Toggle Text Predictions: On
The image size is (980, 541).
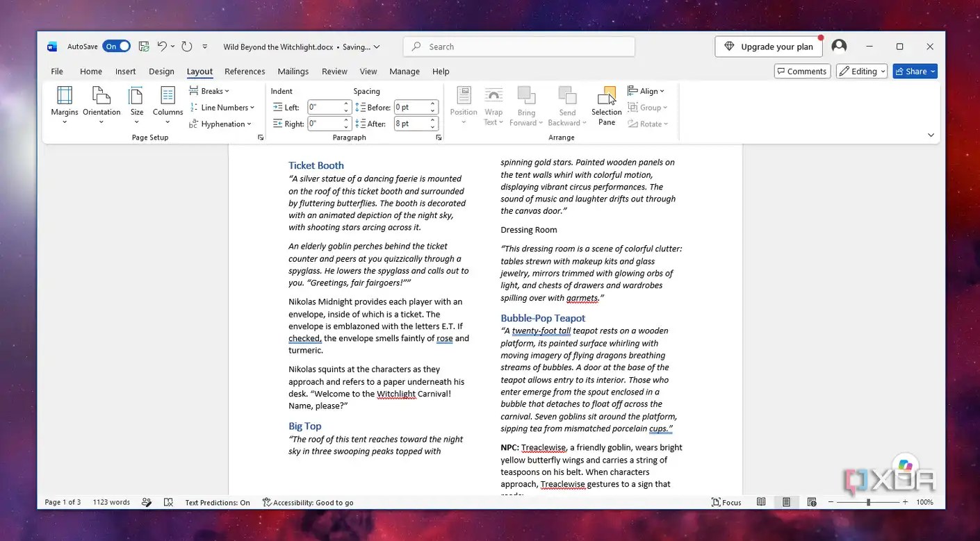tap(218, 502)
